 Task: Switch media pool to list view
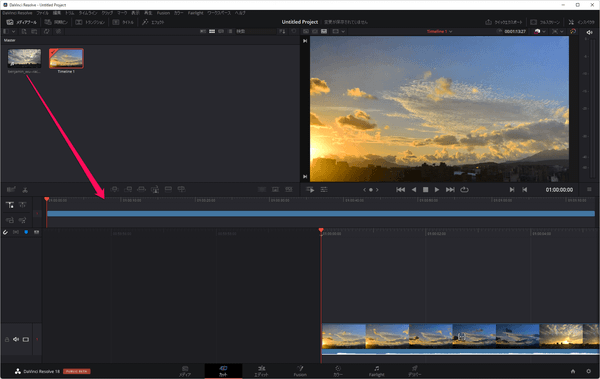click(x=230, y=31)
